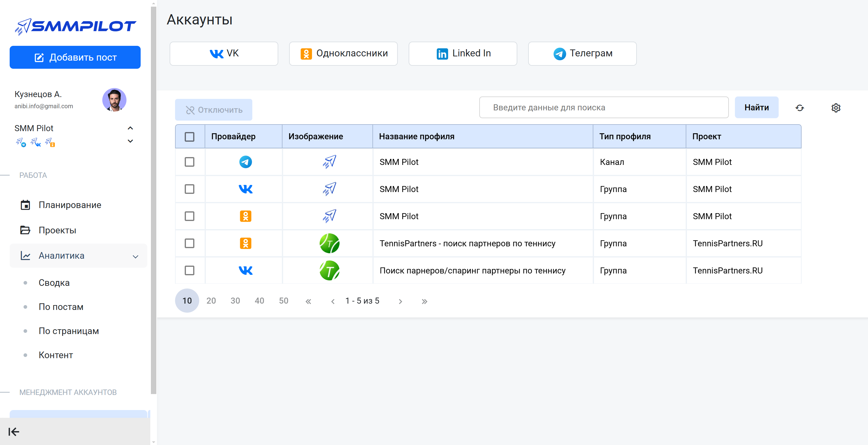The image size is (868, 445).
Task: Collapse the Аналитика menu section
Action: click(x=78, y=255)
